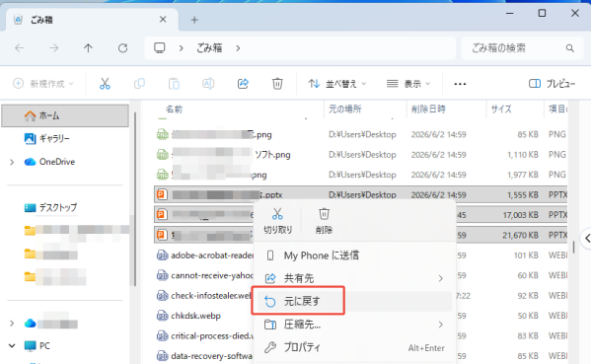Click the toolbar delete trash icon
The height and width of the screenshot is (364, 591).
[x=277, y=83]
